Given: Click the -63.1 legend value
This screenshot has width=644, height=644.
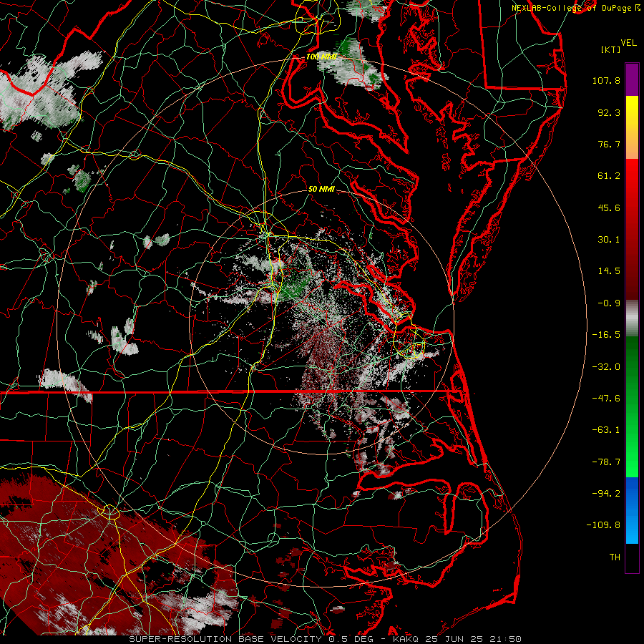Looking at the screenshot, I should (606, 430).
